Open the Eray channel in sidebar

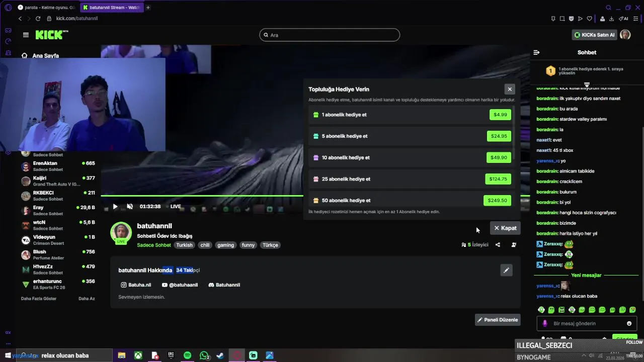point(58,210)
